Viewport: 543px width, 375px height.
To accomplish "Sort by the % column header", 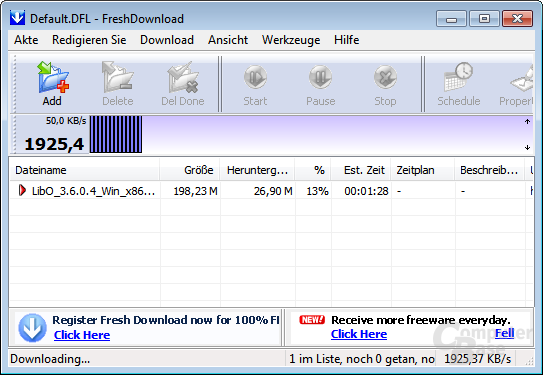I will coord(313,170).
